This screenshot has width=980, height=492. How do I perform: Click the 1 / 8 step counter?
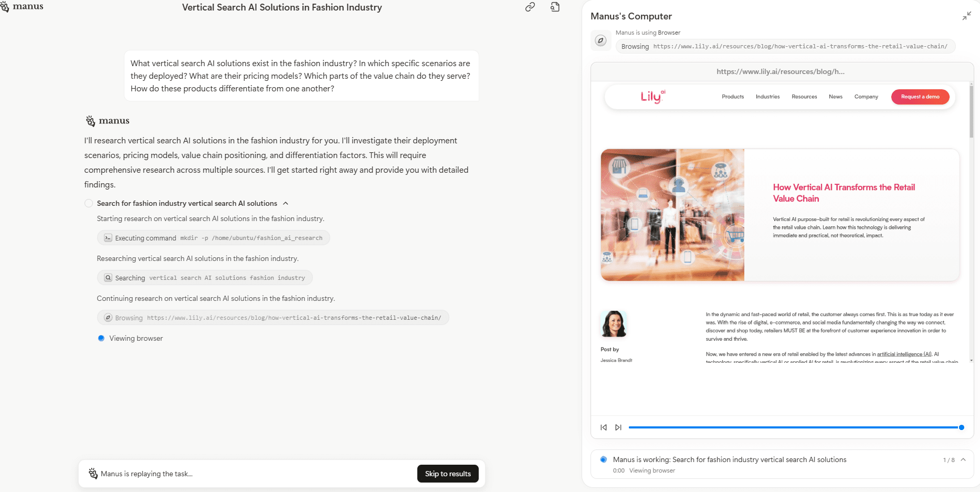pyautogui.click(x=949, y=460)
